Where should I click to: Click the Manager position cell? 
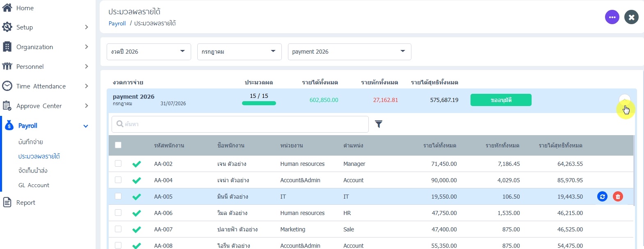tap(354, 164)
